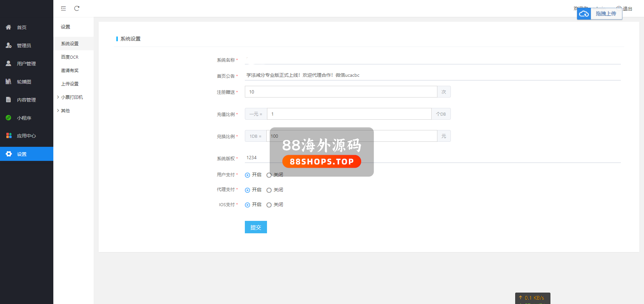The image size is (644, 304).
Task: Click the user management person icon
Action: point(9,63)
